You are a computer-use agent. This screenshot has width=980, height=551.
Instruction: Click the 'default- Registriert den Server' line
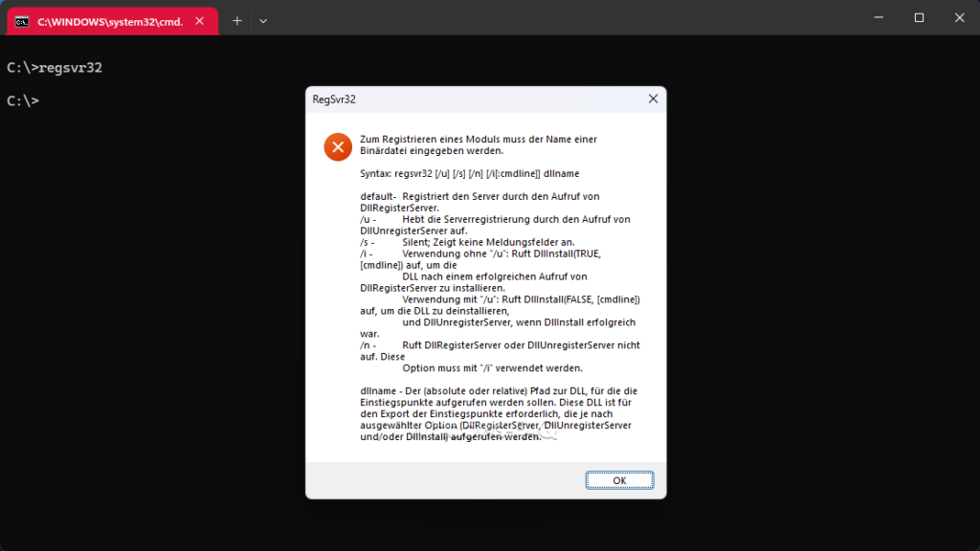pyautogui.click(x=480, y=202)
